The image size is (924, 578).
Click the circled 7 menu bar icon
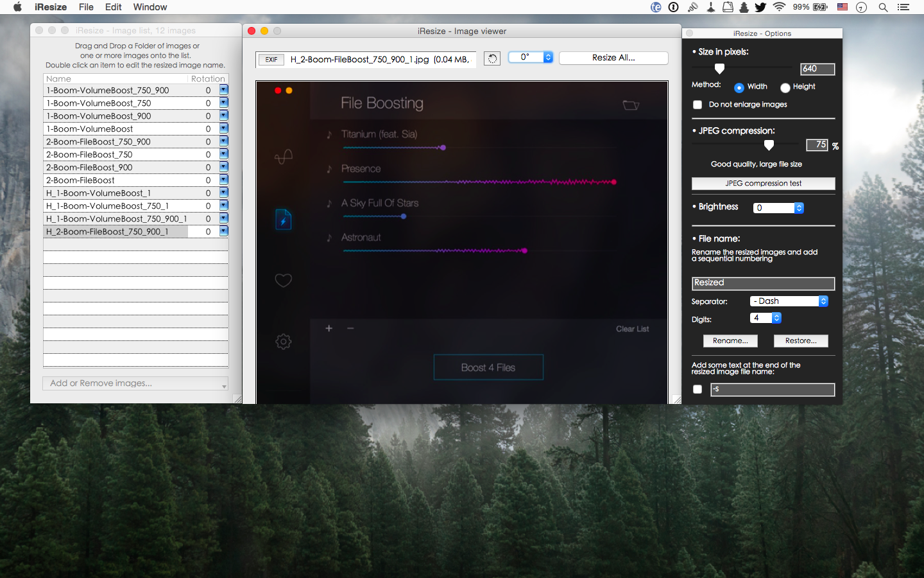[861, 7]
